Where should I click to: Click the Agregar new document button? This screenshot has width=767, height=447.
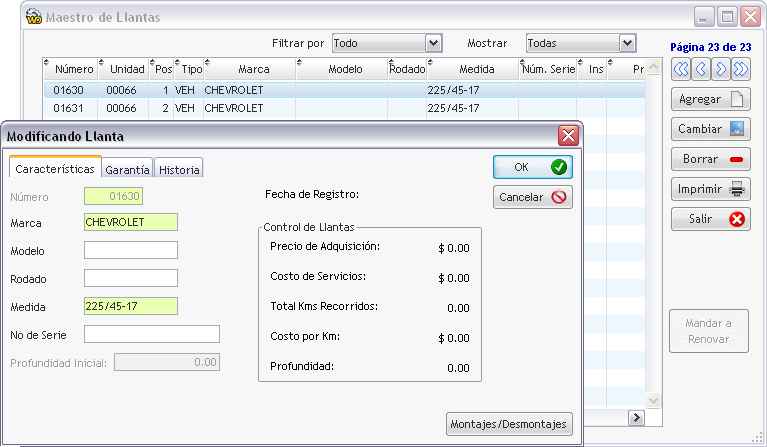(x=711, y=99)
